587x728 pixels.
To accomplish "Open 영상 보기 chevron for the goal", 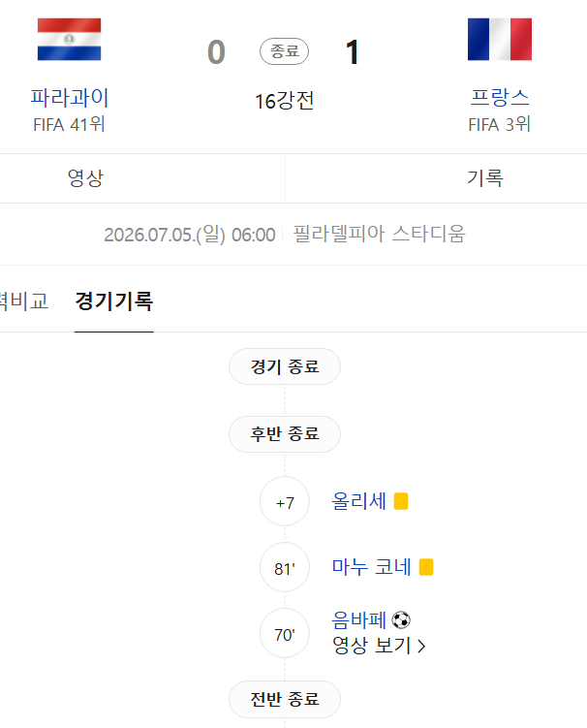I will (x=379, y=646).
